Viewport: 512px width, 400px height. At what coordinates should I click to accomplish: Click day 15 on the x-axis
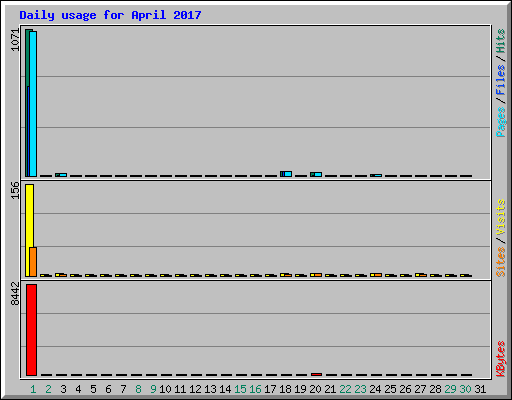point(240,389)
